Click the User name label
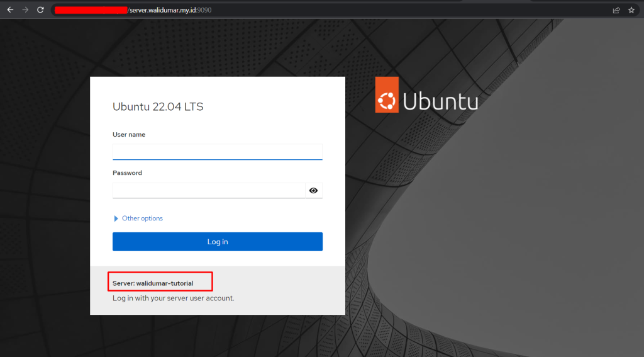The width and height of the screenshot is (644, 357). coord(129,135)
